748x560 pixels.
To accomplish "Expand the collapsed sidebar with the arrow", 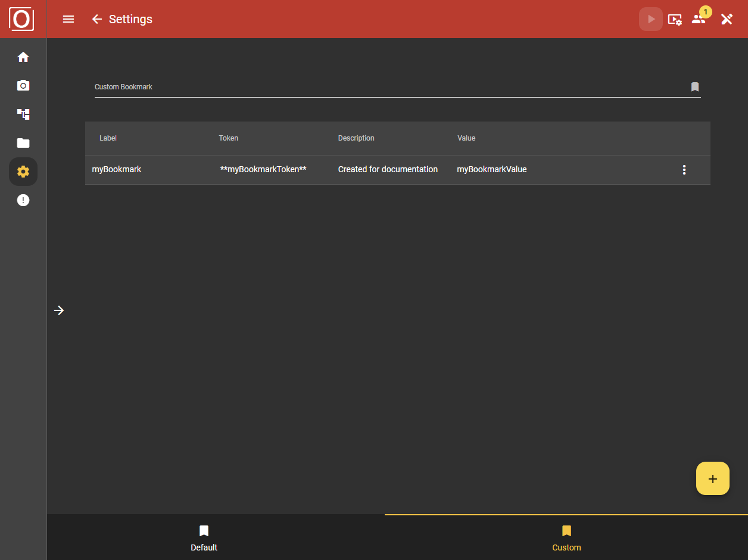I will tap(59, 310).
